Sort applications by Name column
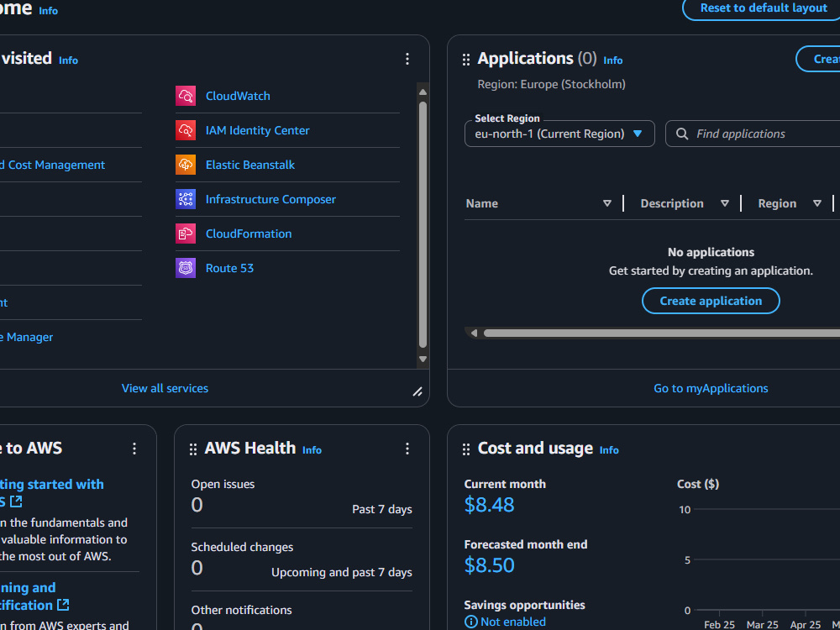840x630 pixels. tap(607, 203)
